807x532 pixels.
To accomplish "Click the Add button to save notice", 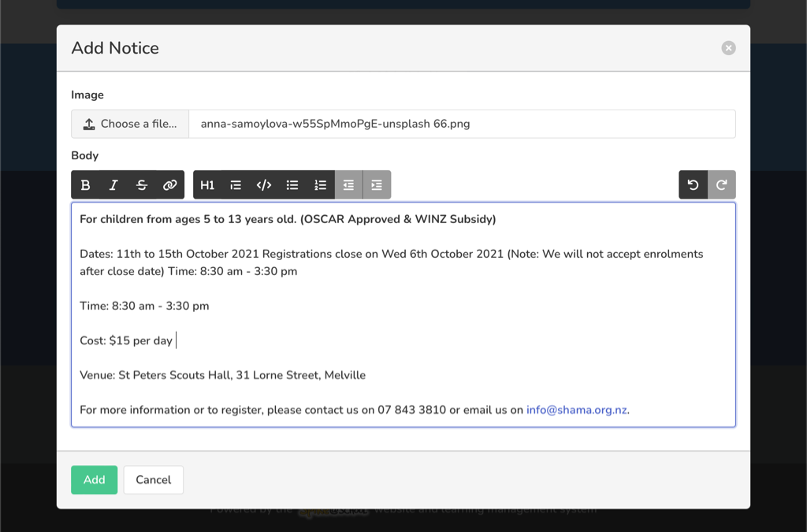I will [94, 480].
